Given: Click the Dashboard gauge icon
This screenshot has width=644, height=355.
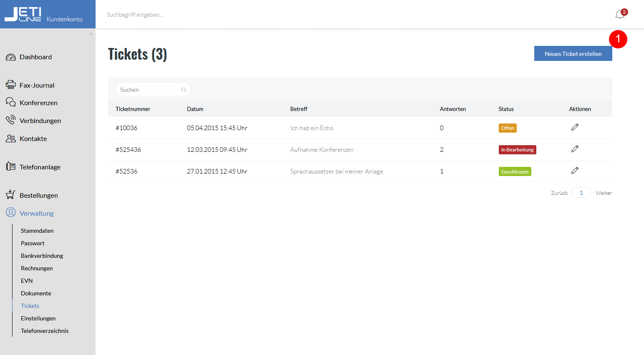Looking at the screenshot, I should 11,57.
